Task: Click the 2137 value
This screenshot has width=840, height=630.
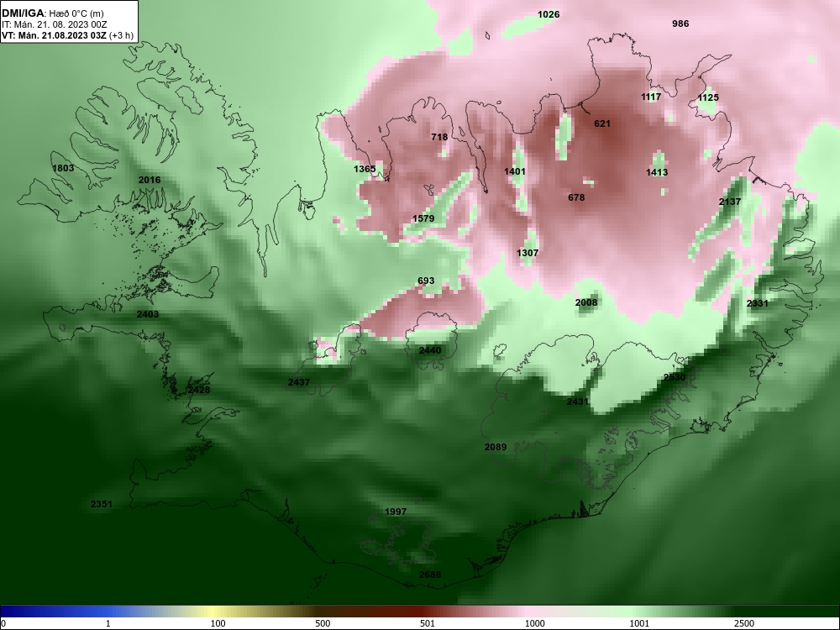Action: pos(730,202)
